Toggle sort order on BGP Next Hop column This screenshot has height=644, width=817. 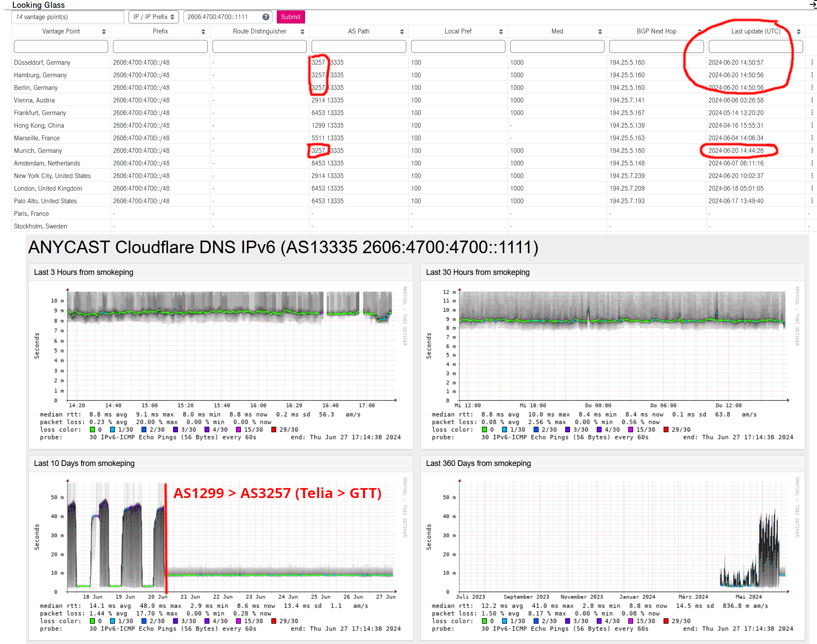pos(699,31)
